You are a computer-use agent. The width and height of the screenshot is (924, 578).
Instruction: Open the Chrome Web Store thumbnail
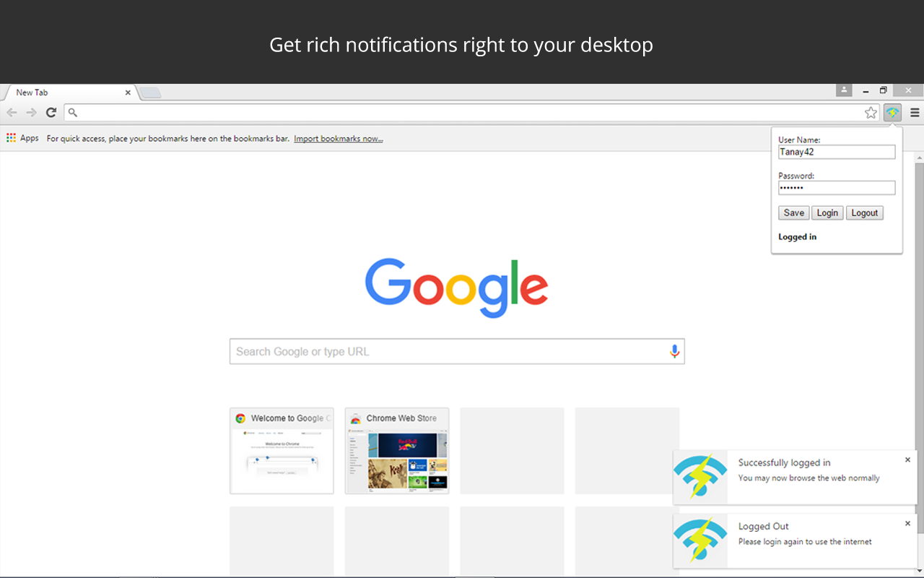point(396,450)
